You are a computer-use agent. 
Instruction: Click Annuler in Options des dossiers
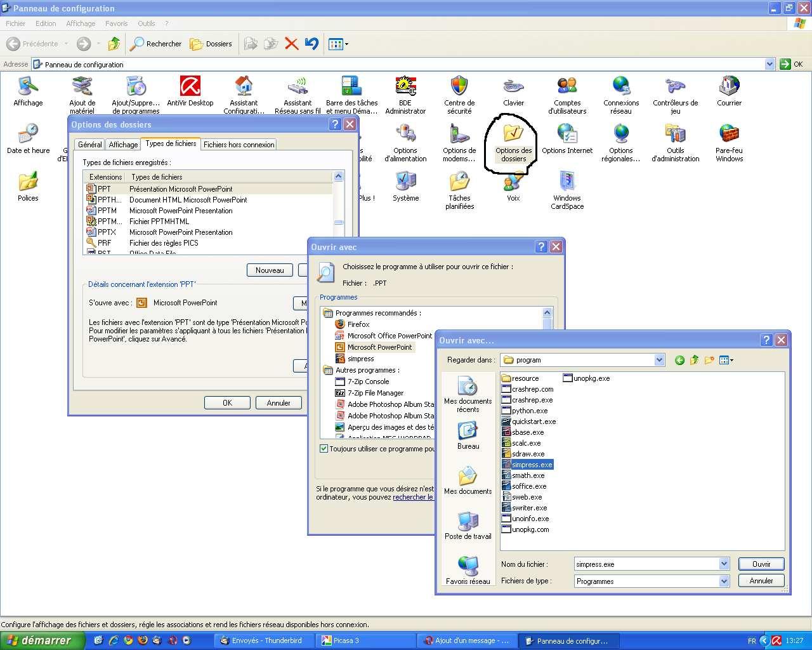click(278, 403)
